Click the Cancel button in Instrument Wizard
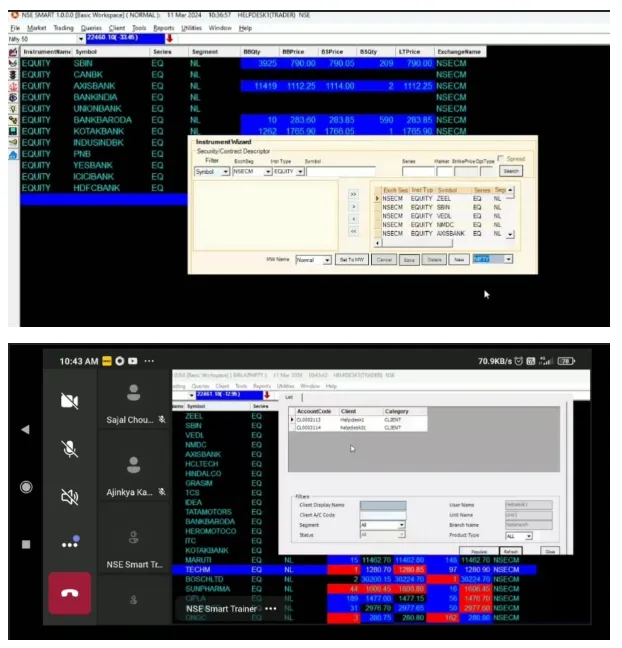 384,260
